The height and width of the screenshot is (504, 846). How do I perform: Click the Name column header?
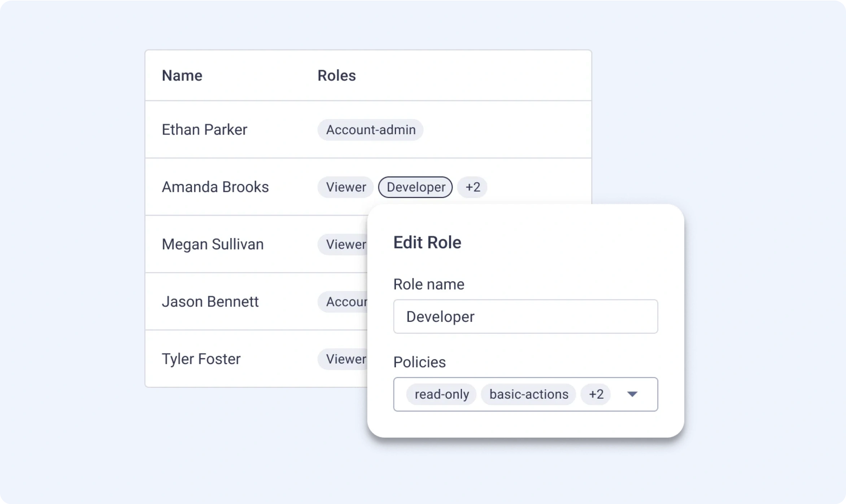[182, 76]
